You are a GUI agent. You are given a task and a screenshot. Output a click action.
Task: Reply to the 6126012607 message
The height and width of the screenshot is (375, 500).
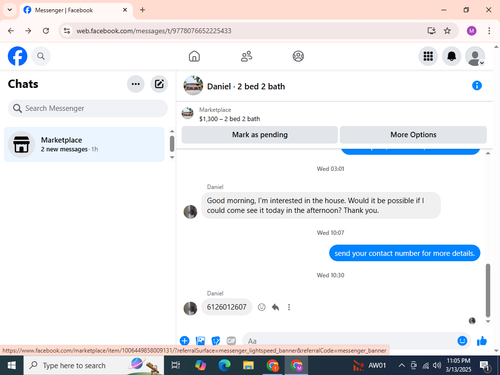coord(275,307)
